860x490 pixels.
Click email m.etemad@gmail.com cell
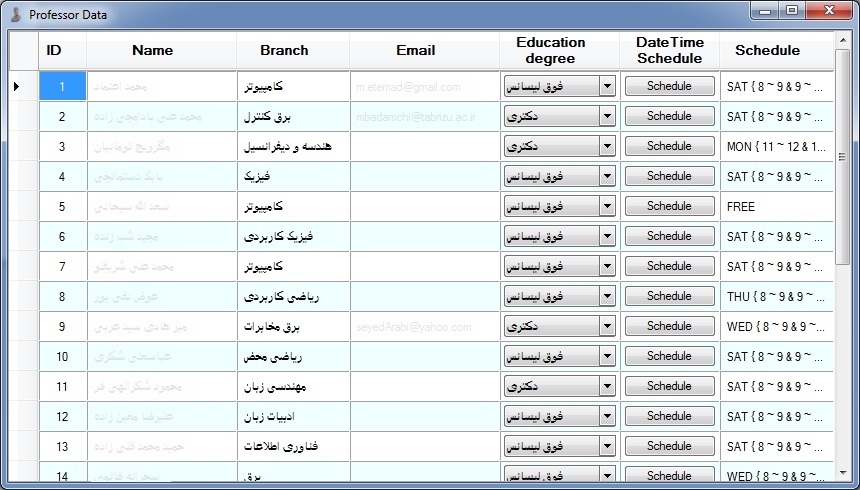pyautogui.click(x=425, y=86)
